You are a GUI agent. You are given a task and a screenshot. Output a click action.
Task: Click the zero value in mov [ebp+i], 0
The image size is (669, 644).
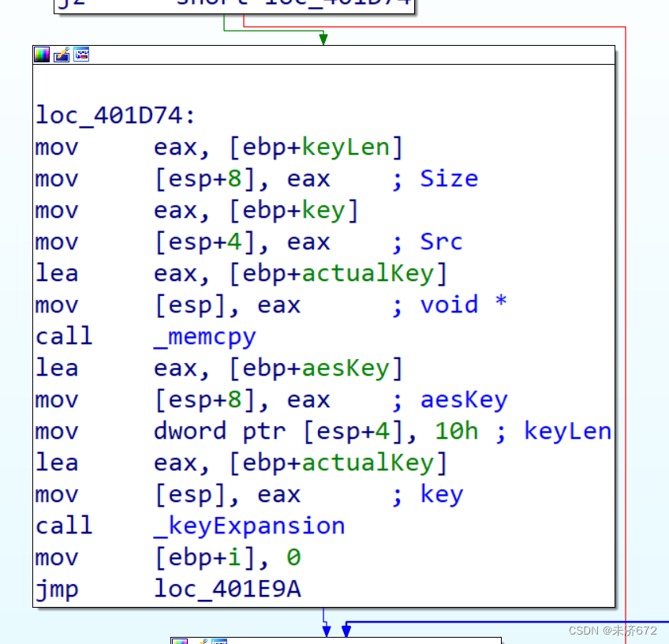tap(293, 558)
